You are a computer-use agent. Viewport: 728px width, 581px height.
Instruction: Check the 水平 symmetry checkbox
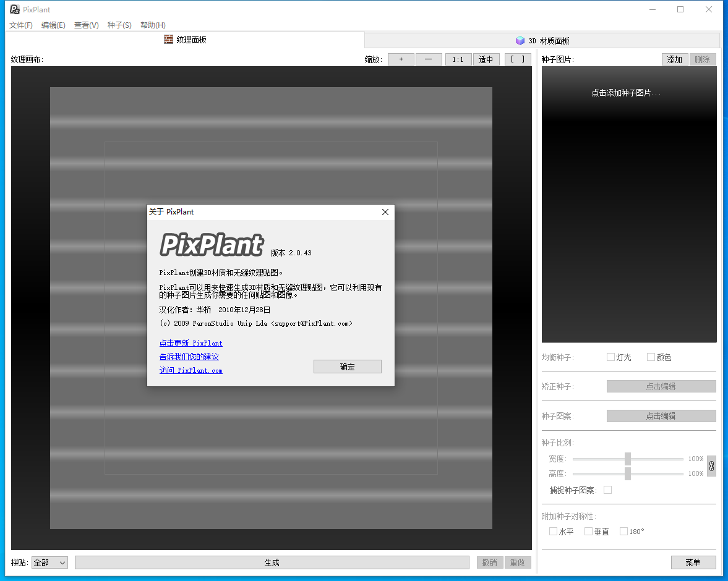[553, 532]
